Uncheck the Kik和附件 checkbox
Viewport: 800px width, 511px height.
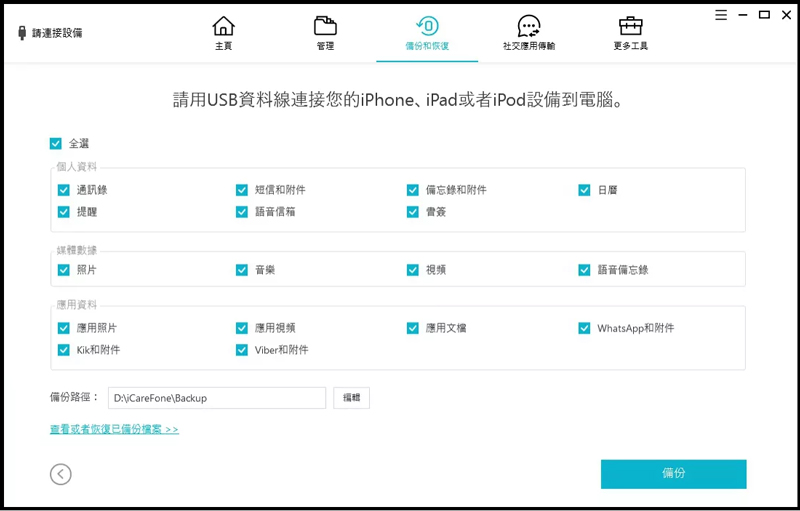coord(64,350)
